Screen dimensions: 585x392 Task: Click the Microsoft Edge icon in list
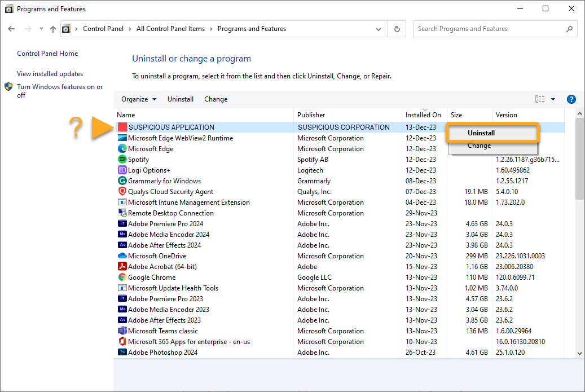[122, 149]
